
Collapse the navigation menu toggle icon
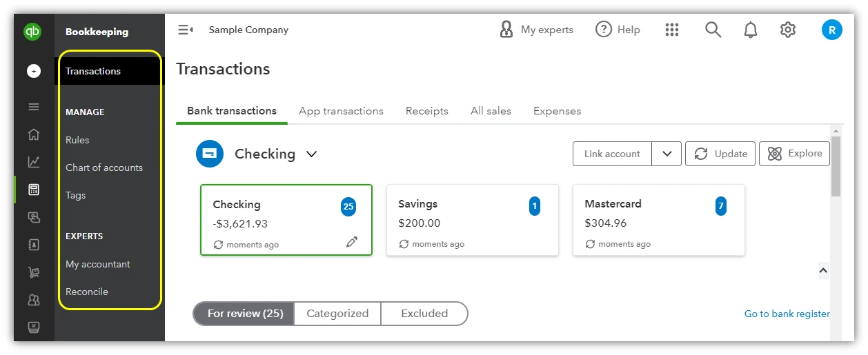185,30
